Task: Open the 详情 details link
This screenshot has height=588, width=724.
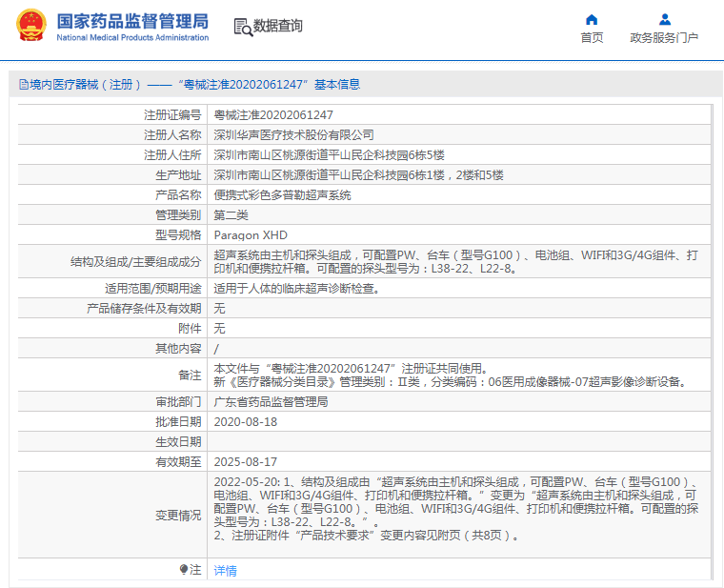Action: click(x=226, y=571)
